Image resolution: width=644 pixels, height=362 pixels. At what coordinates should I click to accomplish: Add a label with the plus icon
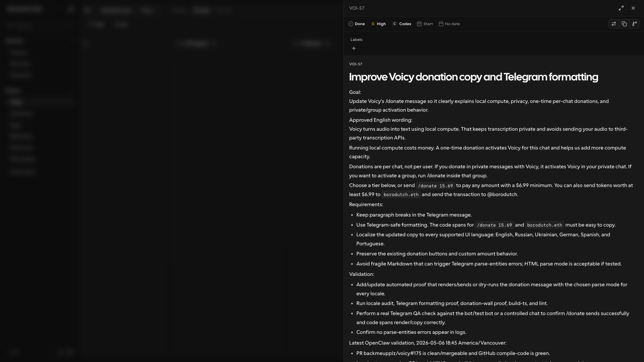[x=354, y=48]
